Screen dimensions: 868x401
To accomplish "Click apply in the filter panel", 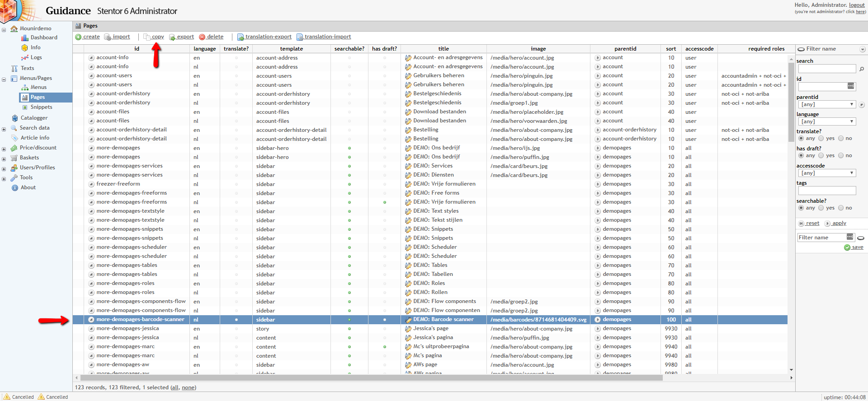I will click(x=836, y=224).
